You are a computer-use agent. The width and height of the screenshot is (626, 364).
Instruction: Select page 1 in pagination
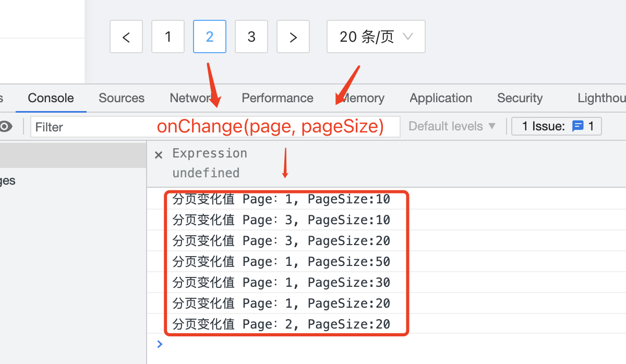(x=168, y=37)
